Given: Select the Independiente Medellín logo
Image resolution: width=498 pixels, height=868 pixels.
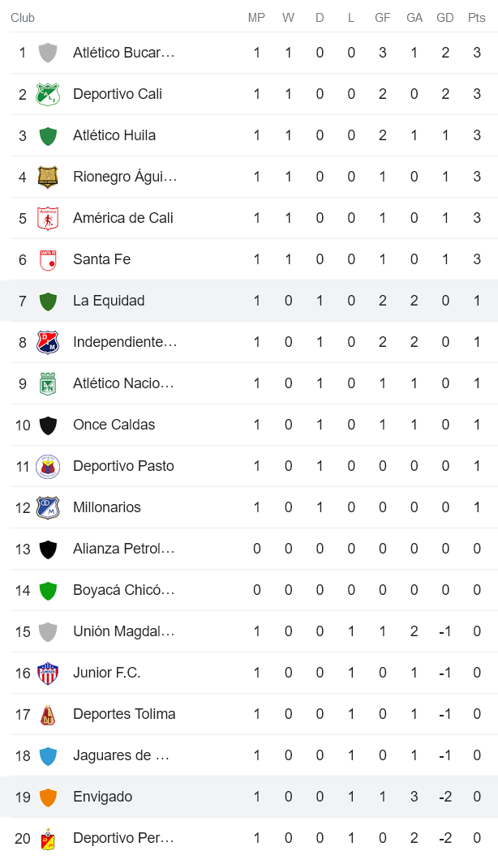Looking at the screenshot, I should click(x=48, y=342).
